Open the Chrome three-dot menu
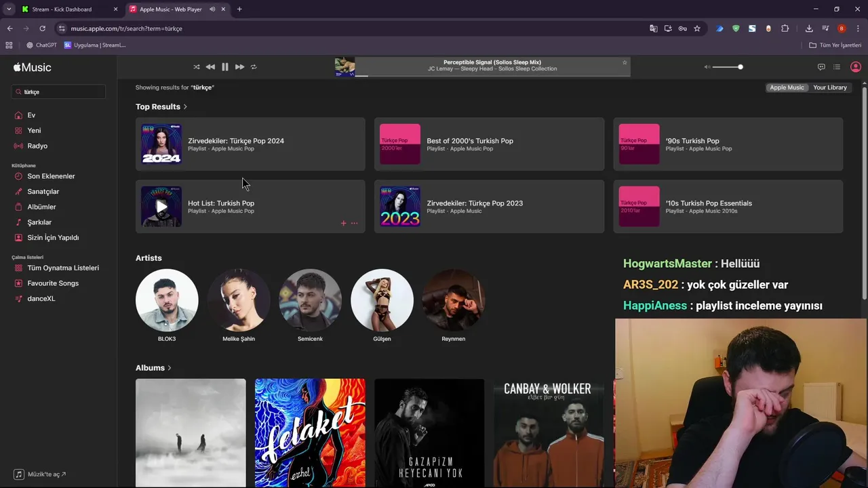The height and width of the screenshot is (488, 868). [x=859, y=28]
